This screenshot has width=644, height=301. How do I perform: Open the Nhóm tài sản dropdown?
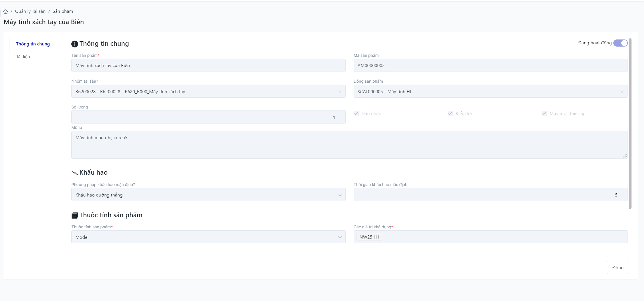tap(208, 91)
